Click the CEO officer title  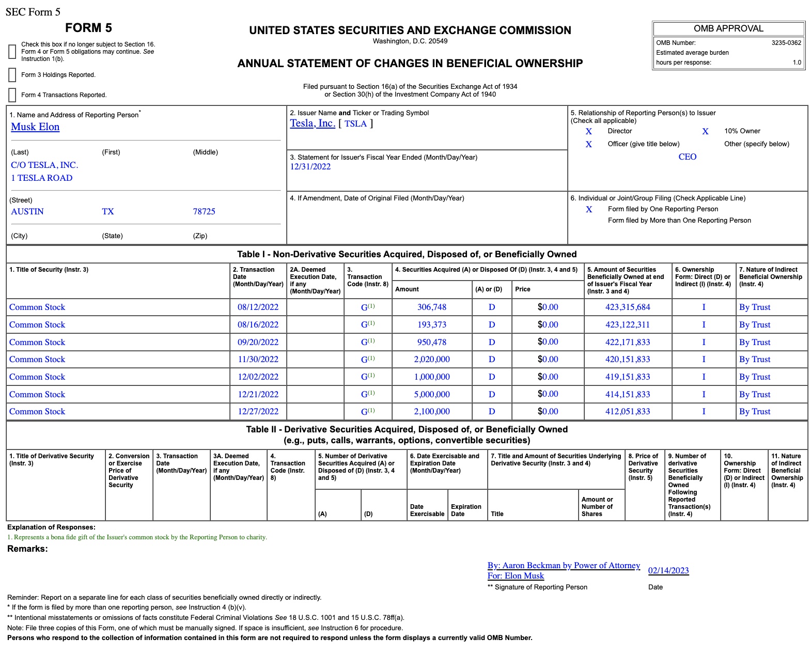[x=688, y=157]
